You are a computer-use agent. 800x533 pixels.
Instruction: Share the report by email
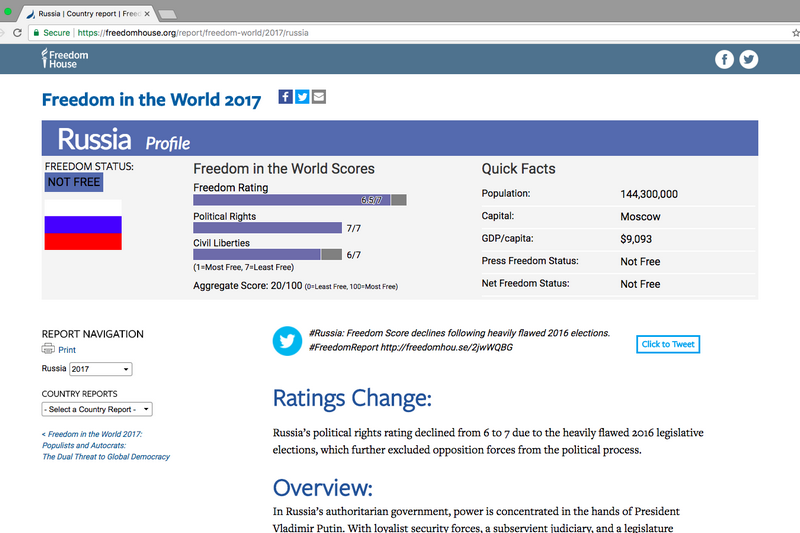(x=319, y=97)
